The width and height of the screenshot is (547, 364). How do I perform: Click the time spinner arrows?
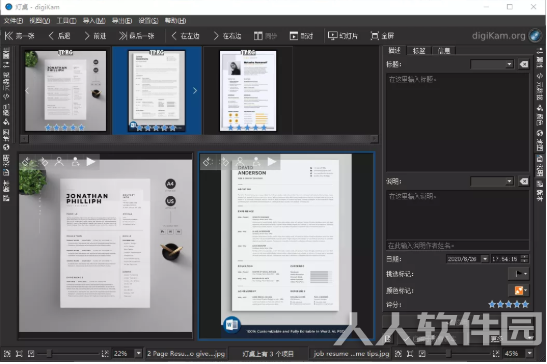pos(524,259)
